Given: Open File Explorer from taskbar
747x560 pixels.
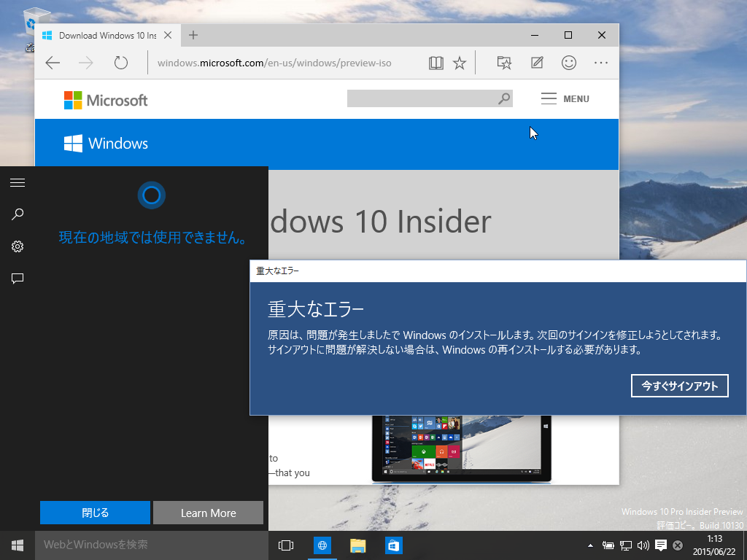Looking at the screenshot, I should 357,545.
